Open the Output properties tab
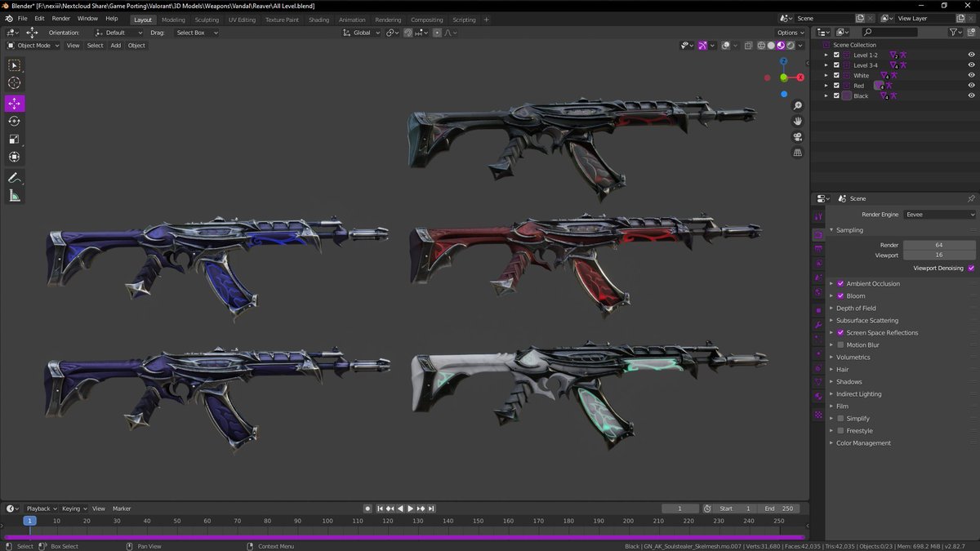Image resolution: width=980 pixels, height=551 pixels. 818,248
